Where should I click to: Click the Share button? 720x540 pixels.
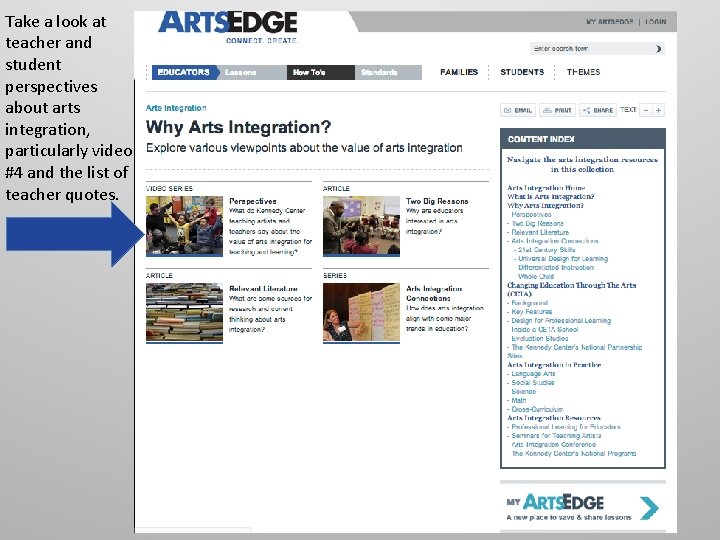pos(597,110)
